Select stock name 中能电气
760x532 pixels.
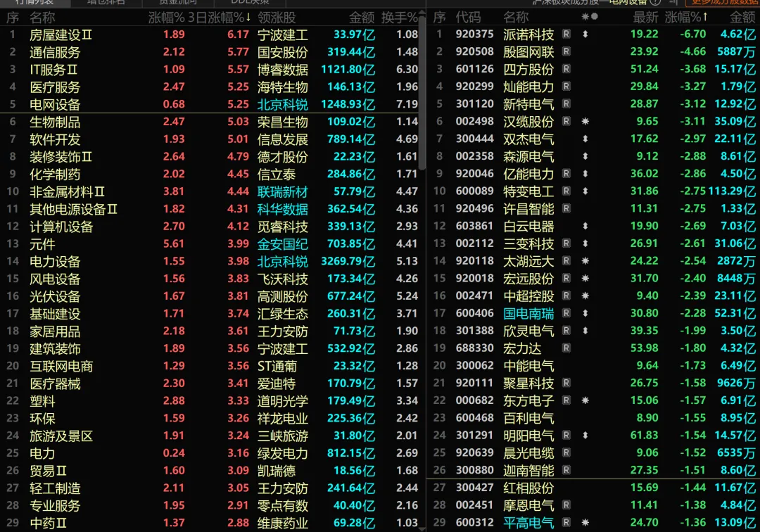point(528,365)
